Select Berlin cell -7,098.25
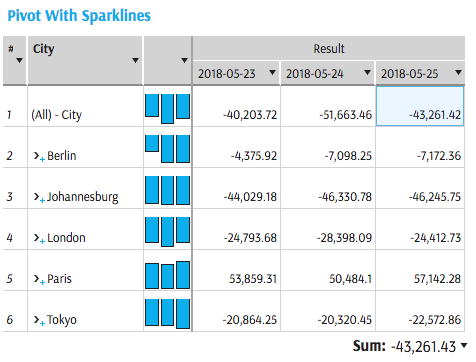 tap(328, 148)
